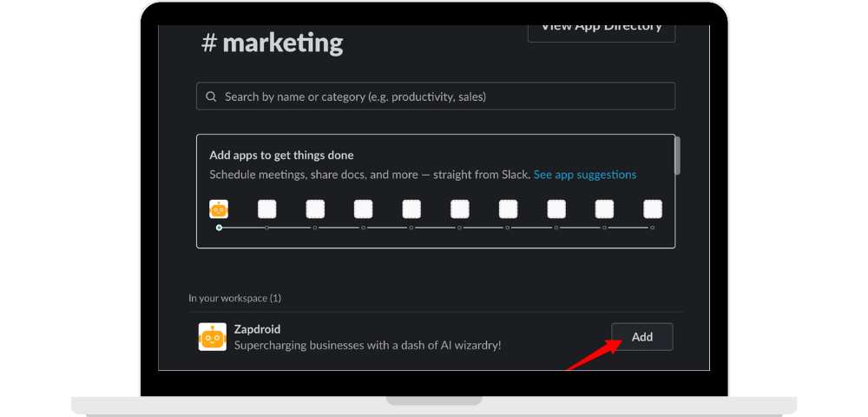Click the "In your workspace (1)" label
Screen dimensions: 868x417
pyautogui.click(x=234, y=298)
